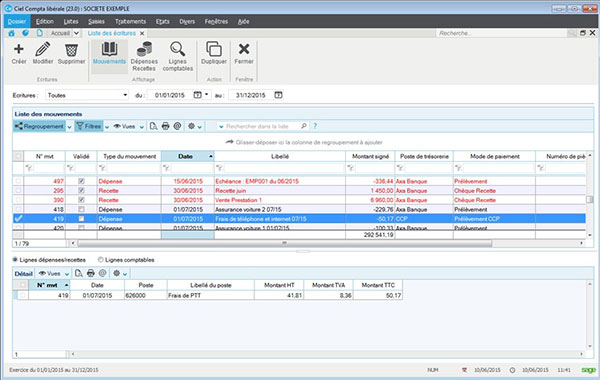Open the Traitements menu
600x380 pixels.
(x=130, y=21)
